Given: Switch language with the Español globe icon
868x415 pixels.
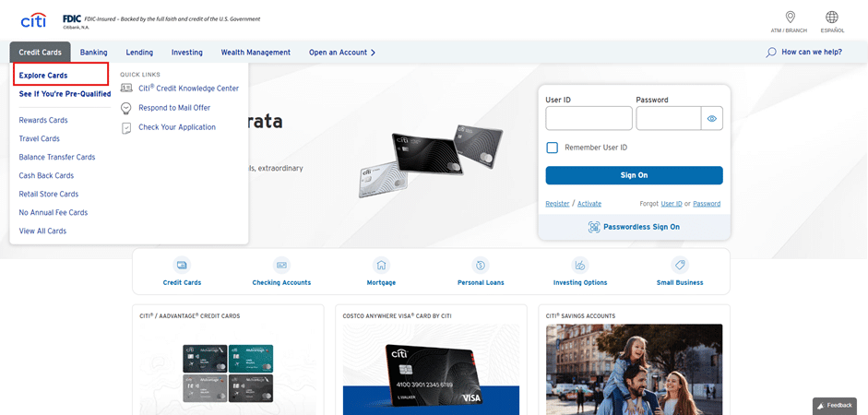Looking at the screenshot, I should (x=832, y=17).
